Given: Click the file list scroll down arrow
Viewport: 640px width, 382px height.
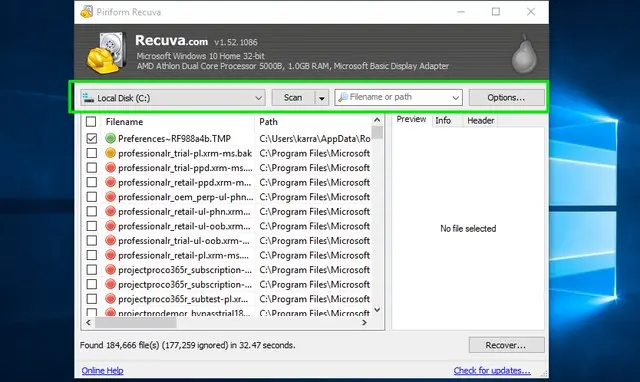Looking at the screenshot, I should click(x=377, y=310).
